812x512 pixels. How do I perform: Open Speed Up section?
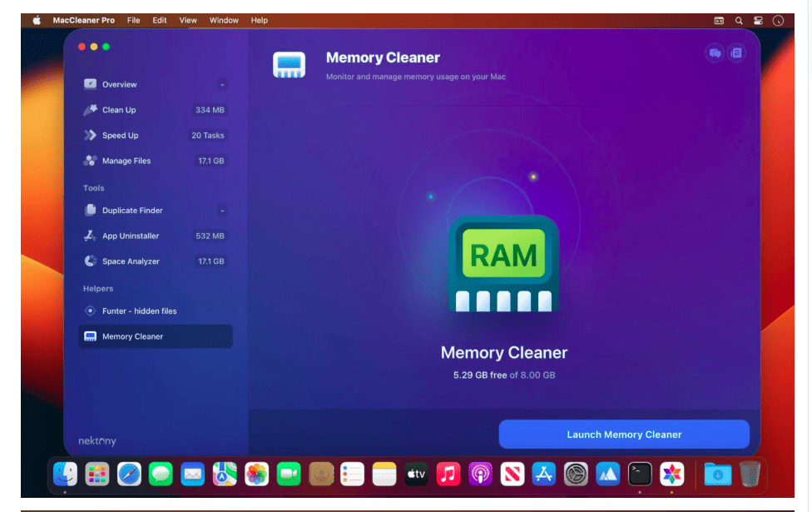click(156, 135)
